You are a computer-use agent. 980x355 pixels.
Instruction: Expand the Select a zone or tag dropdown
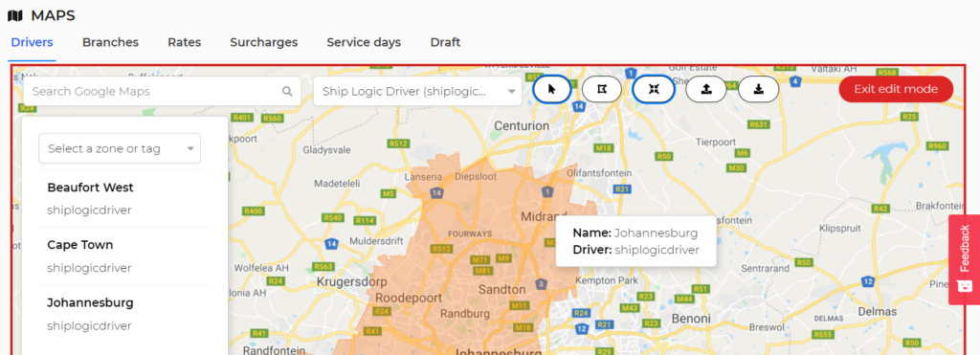point(120,148)
